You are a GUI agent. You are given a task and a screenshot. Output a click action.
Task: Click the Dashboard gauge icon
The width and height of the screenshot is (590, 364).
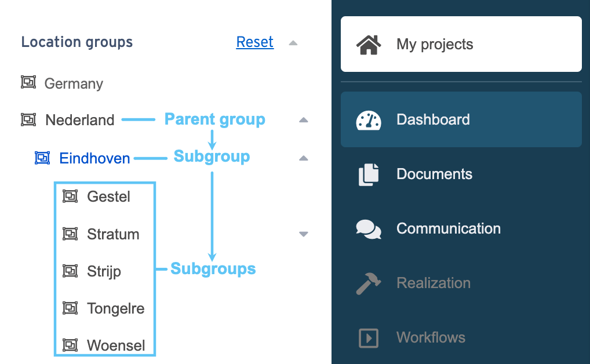coord(369,120)
